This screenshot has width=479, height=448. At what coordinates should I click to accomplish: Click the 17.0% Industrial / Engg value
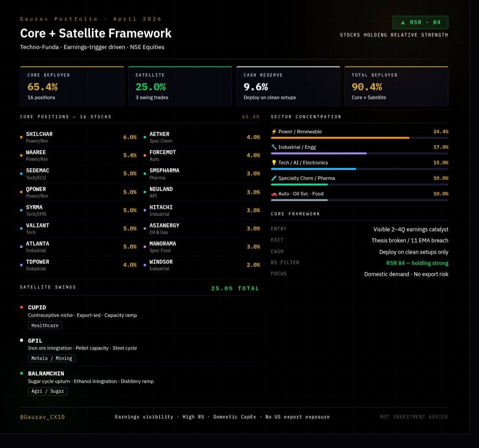(441, 147)
